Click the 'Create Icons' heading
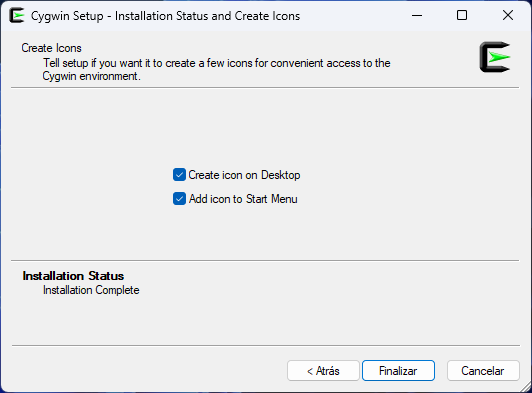532x393 pixels. click(52, 48)
